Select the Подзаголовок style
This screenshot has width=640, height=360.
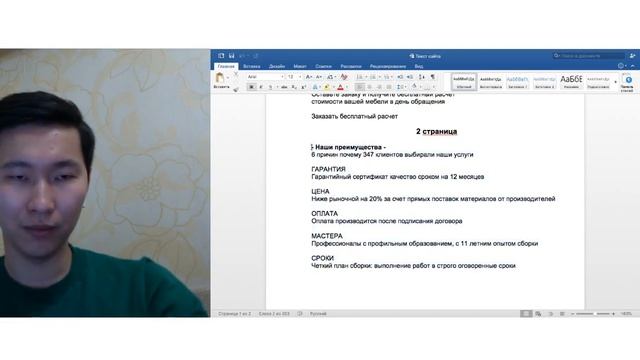598,82
